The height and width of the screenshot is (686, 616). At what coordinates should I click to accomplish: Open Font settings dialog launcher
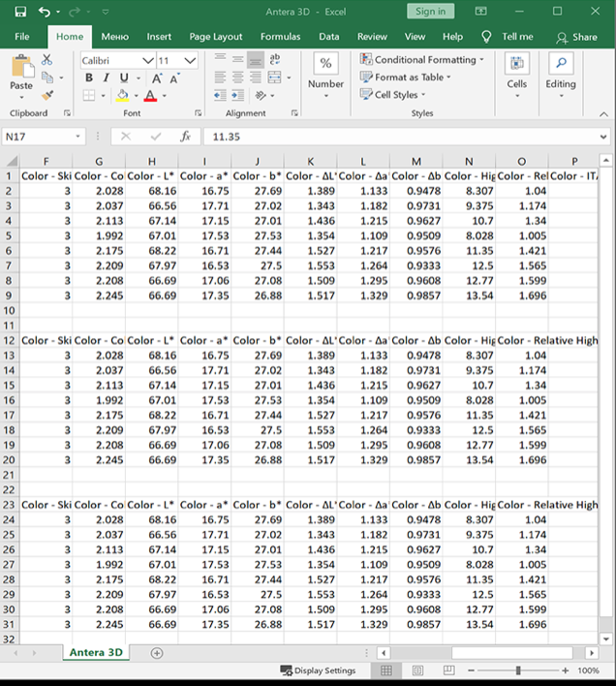pos(198,113)
